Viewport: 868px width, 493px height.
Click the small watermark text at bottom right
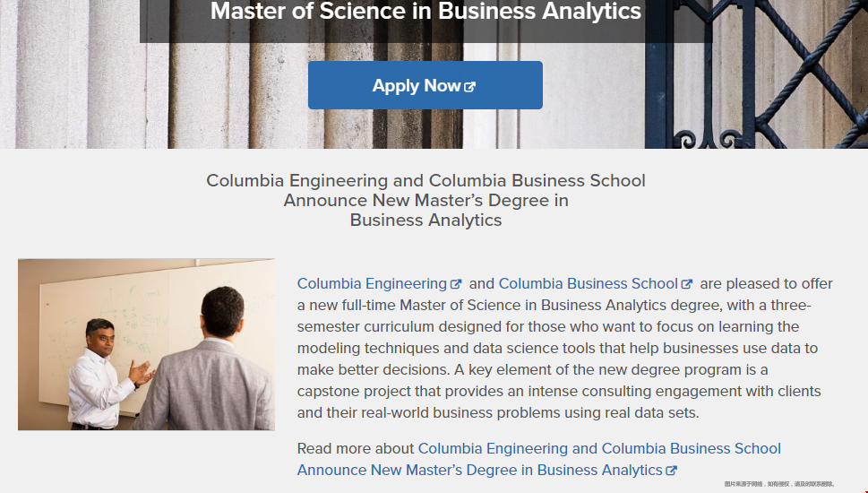779,484
